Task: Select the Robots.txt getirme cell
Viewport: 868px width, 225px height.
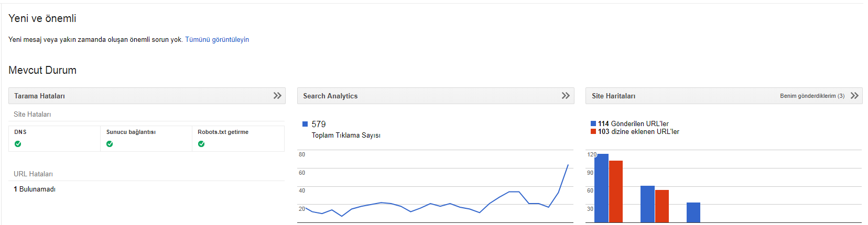Action: 238,139
